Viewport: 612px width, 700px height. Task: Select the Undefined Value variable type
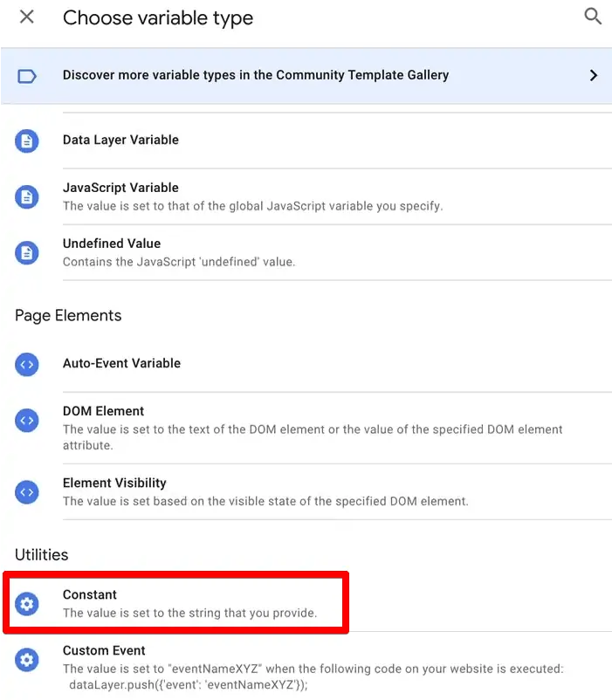pos(112,244)
